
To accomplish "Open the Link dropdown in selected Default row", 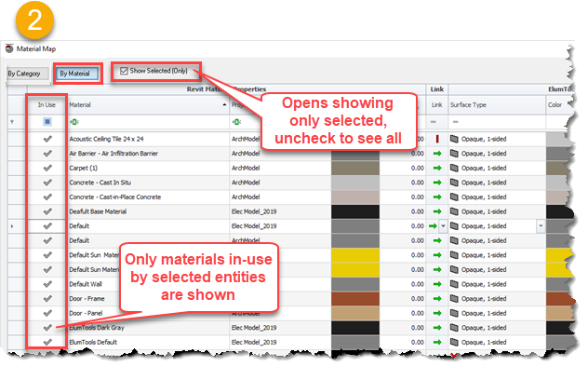I will pyautogui.click(x=444, y=226).
